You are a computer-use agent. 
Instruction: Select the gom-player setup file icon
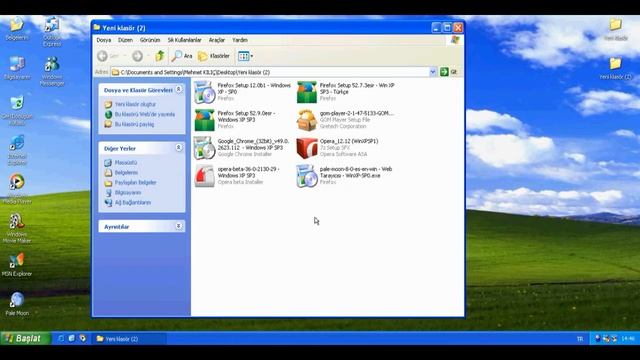click(x=307, y=120)
